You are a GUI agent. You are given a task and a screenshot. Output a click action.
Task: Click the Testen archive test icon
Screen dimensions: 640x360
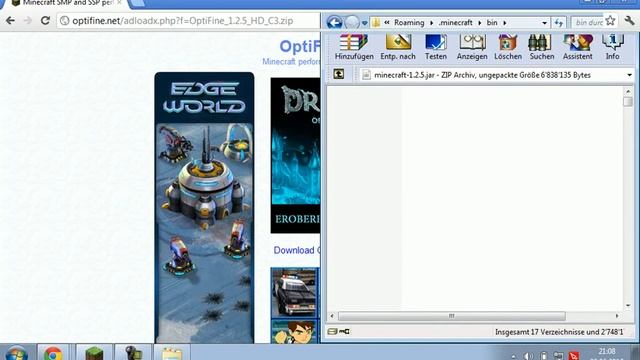coord(436,47)
